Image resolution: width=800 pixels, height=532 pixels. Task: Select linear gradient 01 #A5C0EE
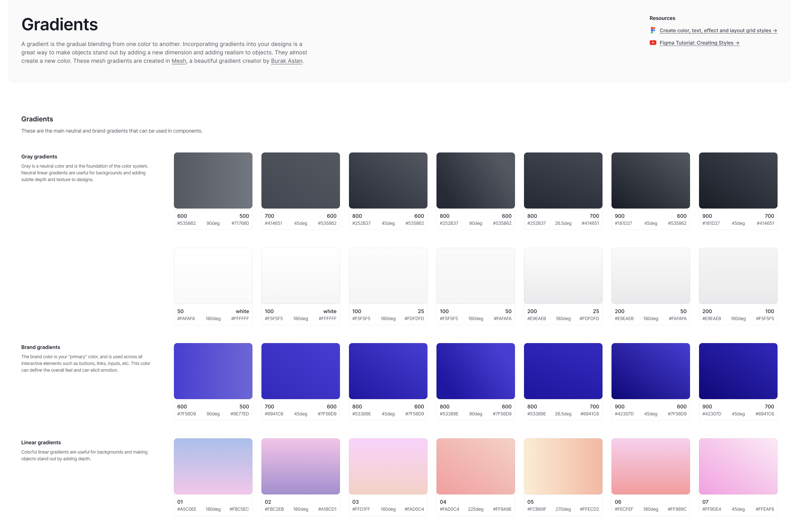(213, 466)
